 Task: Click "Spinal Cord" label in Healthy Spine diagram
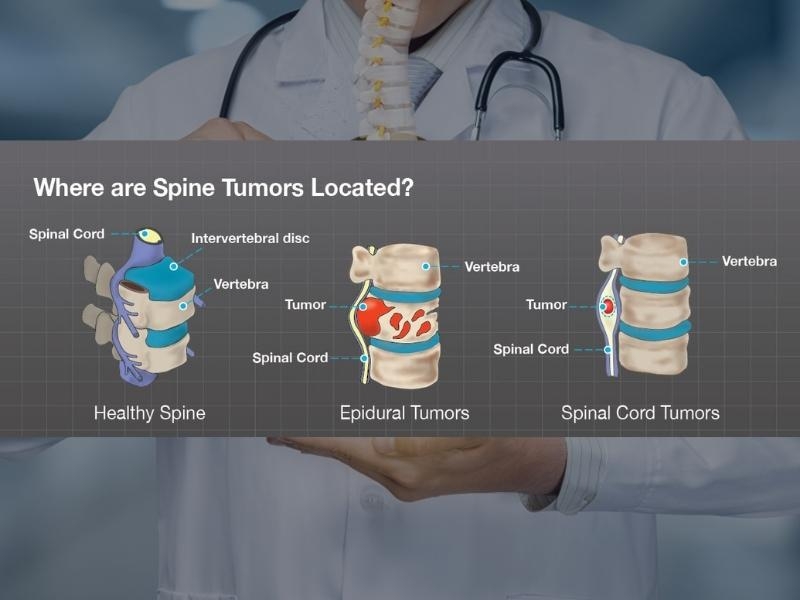point(67,234)
